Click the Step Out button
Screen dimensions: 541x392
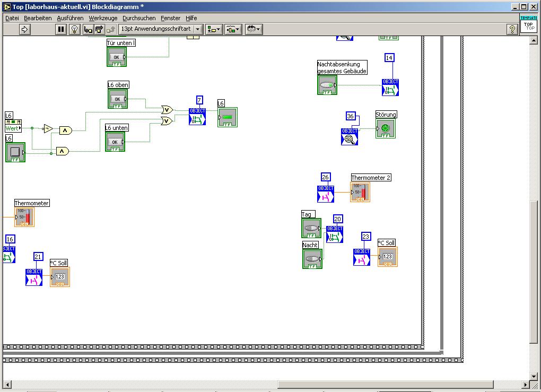coord(111,29)
